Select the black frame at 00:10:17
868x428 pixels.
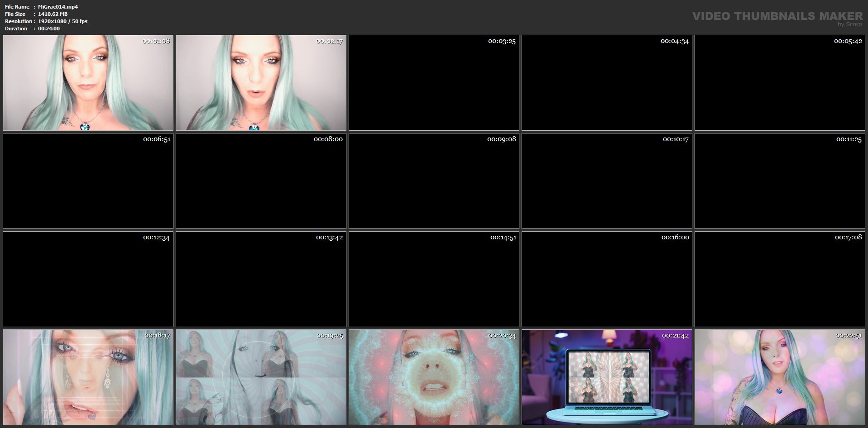click(607, 181)
